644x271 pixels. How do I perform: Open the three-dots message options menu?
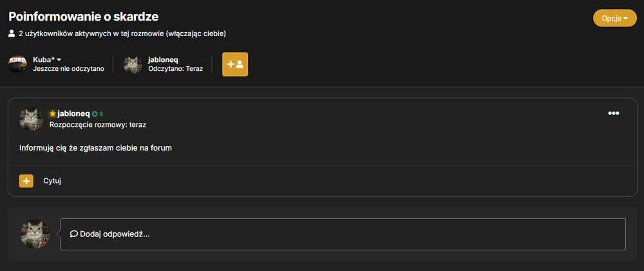click(614, 113)
